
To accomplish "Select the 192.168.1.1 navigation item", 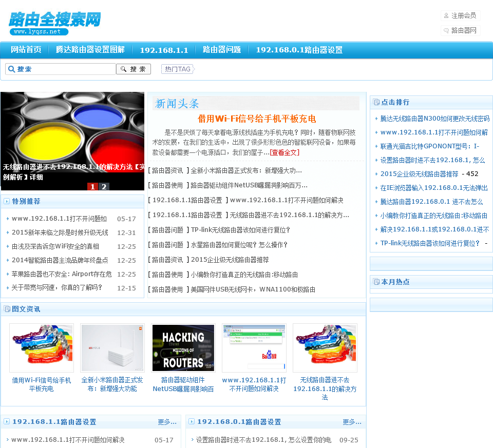I will click(164, 50).
